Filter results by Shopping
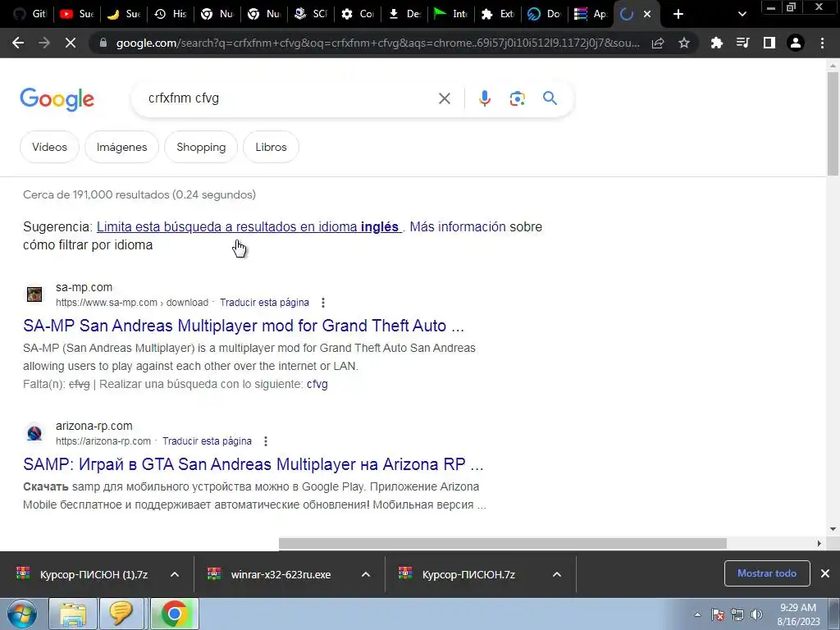Viewport: 840px width, 630px height. coord(201,147)
